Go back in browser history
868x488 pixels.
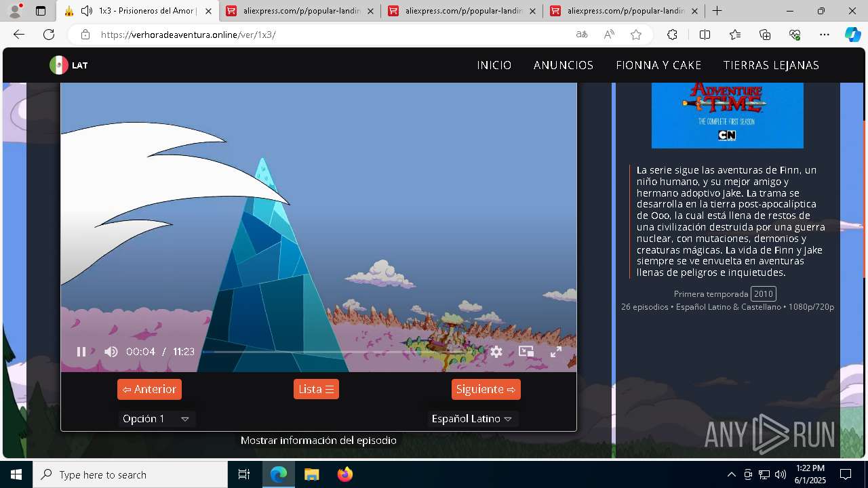coord(19,35)
